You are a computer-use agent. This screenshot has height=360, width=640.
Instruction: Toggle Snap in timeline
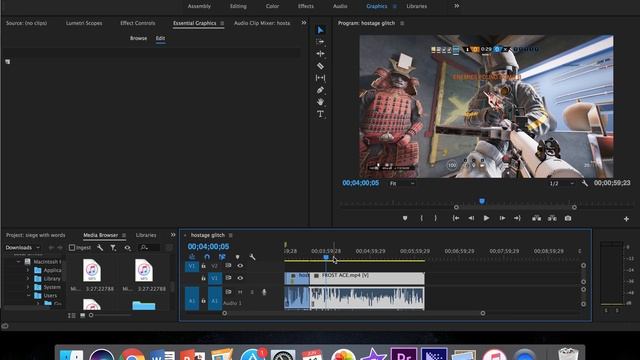(207, 257)
